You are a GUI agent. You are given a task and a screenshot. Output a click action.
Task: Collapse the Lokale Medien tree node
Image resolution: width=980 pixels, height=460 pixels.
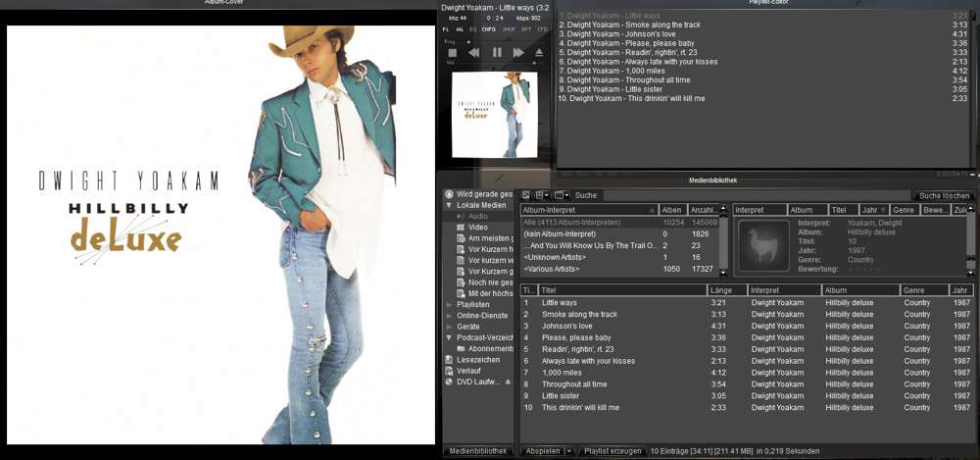[449, 205]
